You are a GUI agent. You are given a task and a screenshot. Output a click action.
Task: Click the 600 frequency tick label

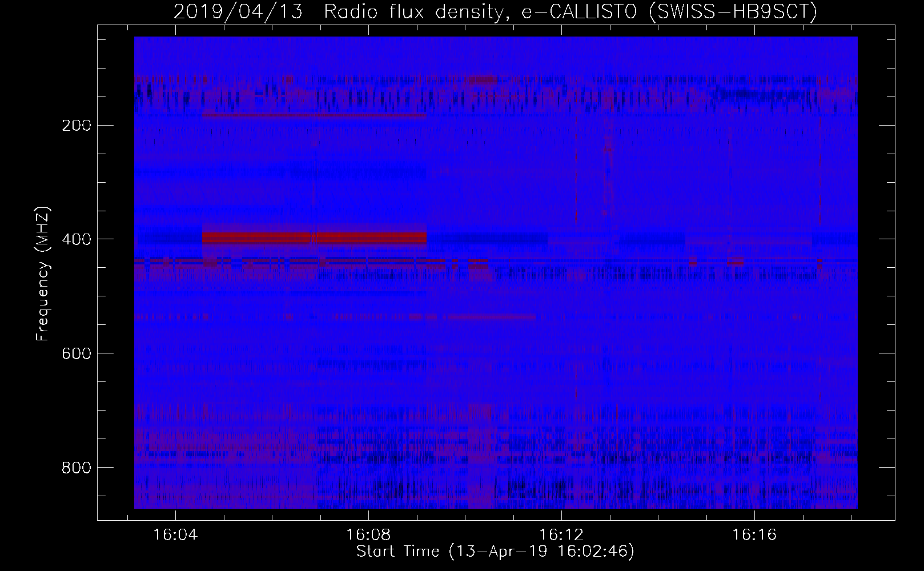(76, 353)
